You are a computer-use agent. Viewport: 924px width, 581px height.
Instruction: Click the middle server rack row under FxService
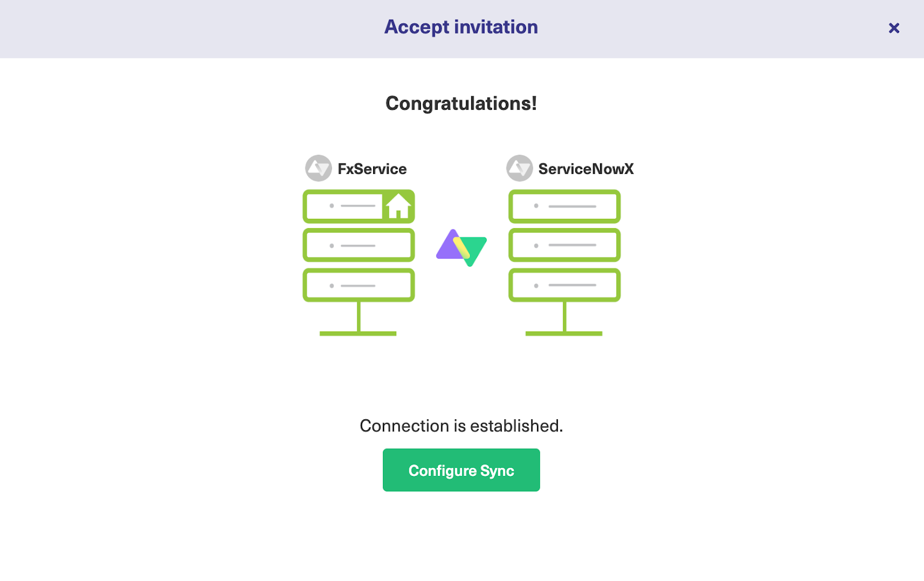coord(358,245)
